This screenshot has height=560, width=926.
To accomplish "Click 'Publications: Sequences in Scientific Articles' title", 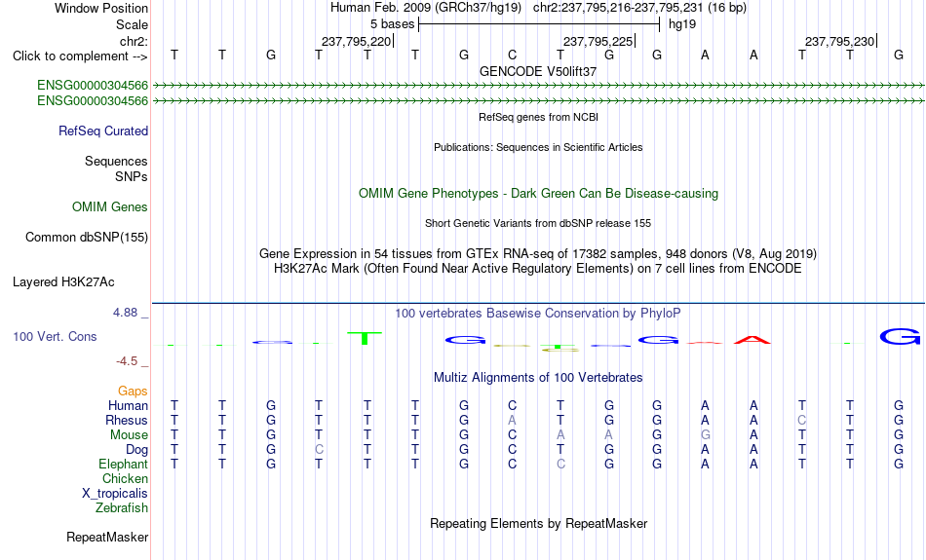I will click(x=538, y=147).
